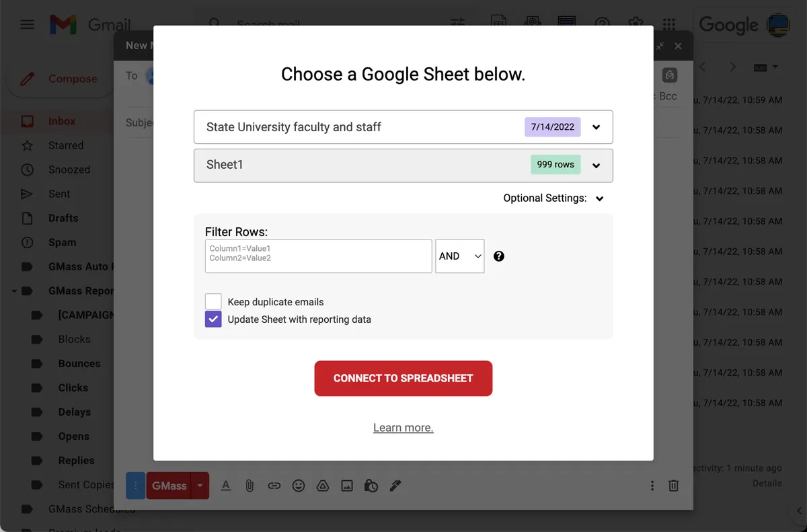This screenshot has height=532, width=807.
Task: Click the attach files paperclip icon
Action: click(249, 486)
